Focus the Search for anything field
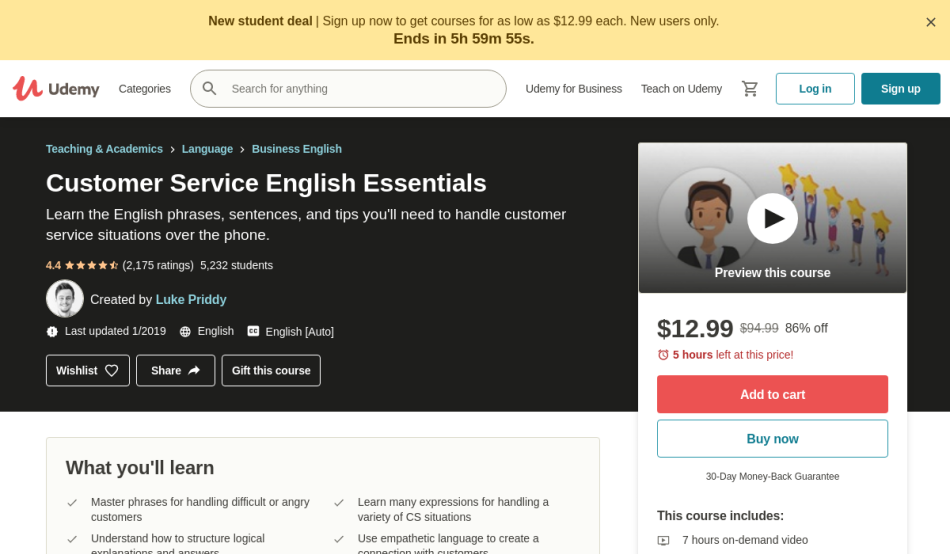 coord(348,88)
